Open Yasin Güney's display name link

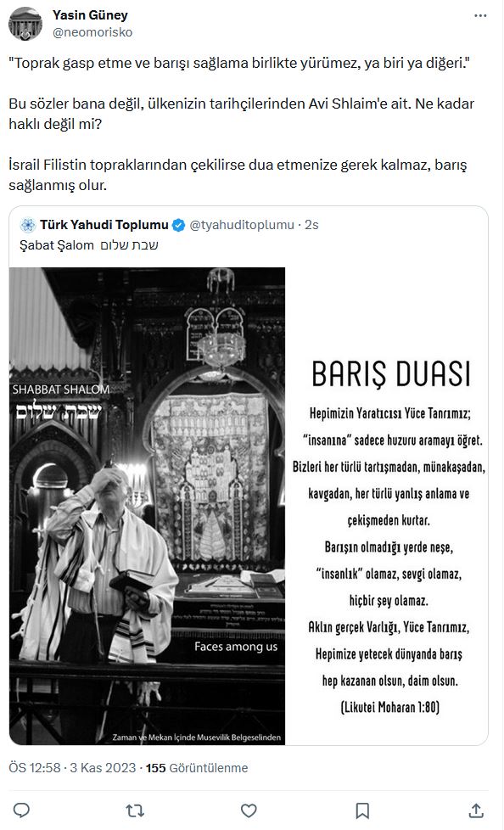[90, 15]
